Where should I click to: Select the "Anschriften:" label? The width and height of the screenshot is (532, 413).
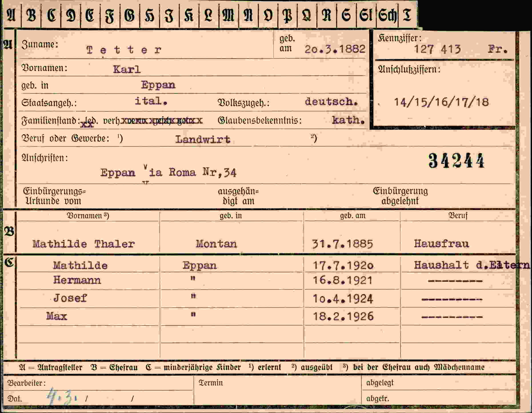click(45, 158)
